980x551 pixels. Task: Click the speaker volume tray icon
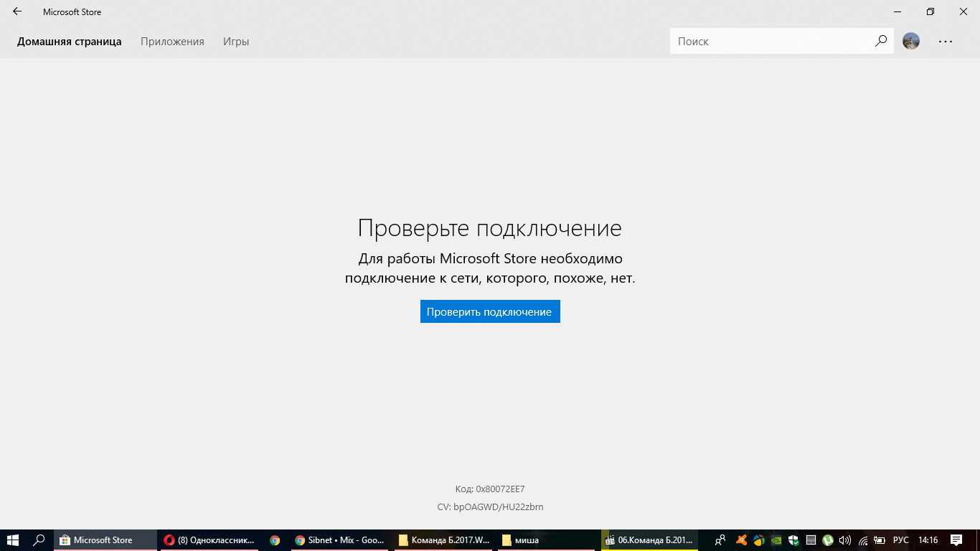845,540
